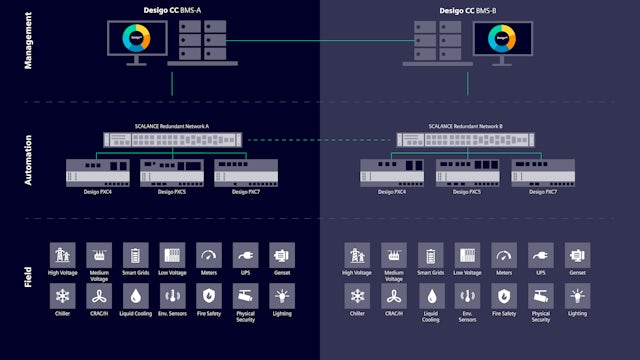Click the BMS-A Liquid Cooling droplet icon
This screenshot has height=360, width=640.
tap(136, 296)
